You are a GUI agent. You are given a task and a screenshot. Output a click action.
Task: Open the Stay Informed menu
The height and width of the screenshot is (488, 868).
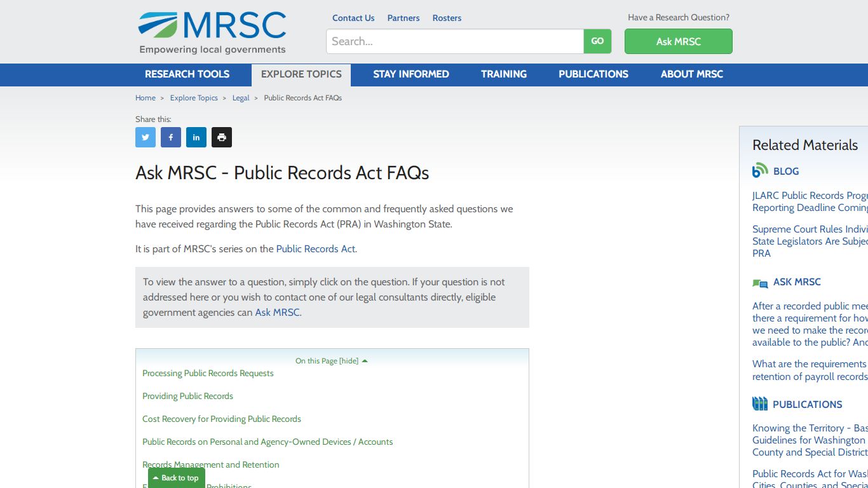411,74
